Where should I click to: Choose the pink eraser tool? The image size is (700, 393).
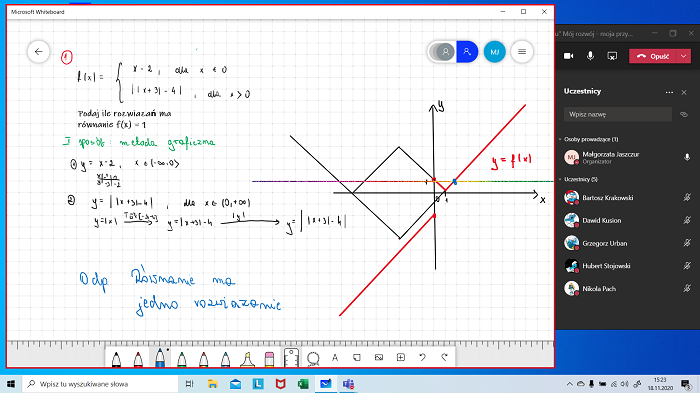[x=269, y=359]
